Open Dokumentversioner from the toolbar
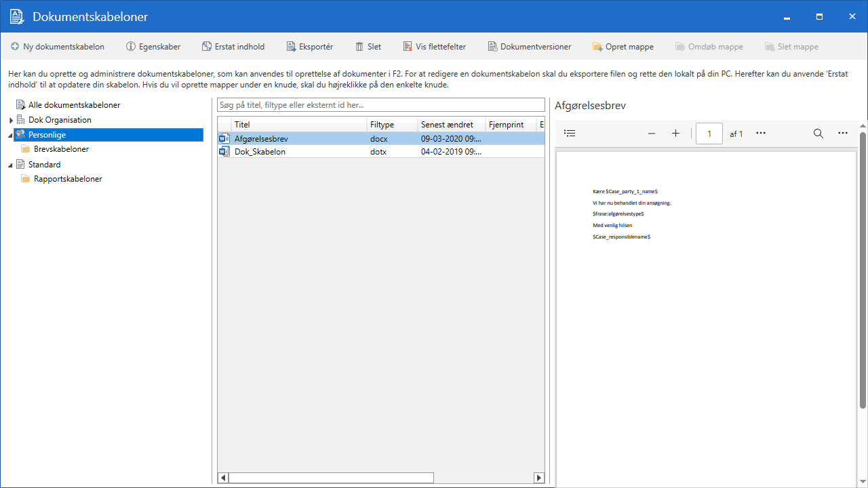The width and height of the screenshot is (868, 488). coord(529,47)
